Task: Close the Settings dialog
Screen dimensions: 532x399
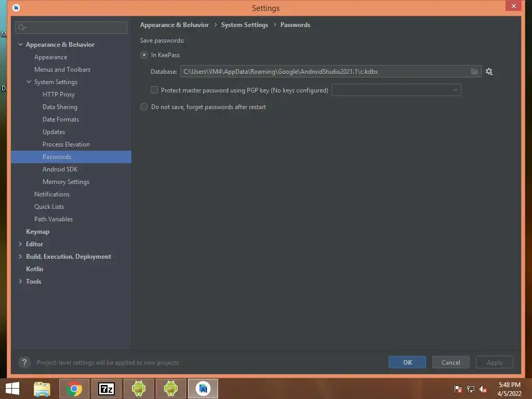Action: pos(513,6)
